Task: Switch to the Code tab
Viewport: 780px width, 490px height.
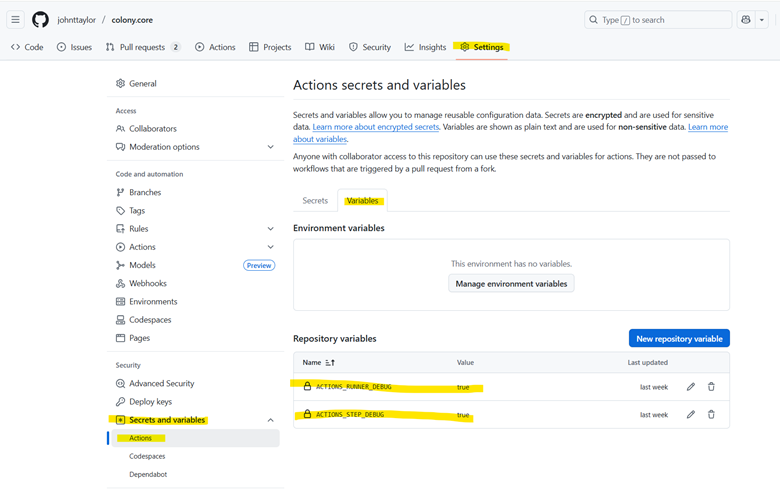Action: point(27,47)
